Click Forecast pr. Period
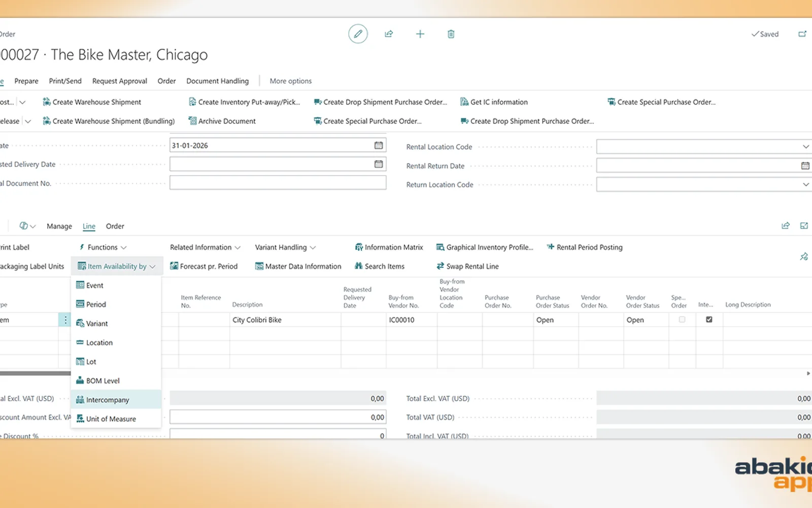The image size is (812, 508). [x=204, y=266]
